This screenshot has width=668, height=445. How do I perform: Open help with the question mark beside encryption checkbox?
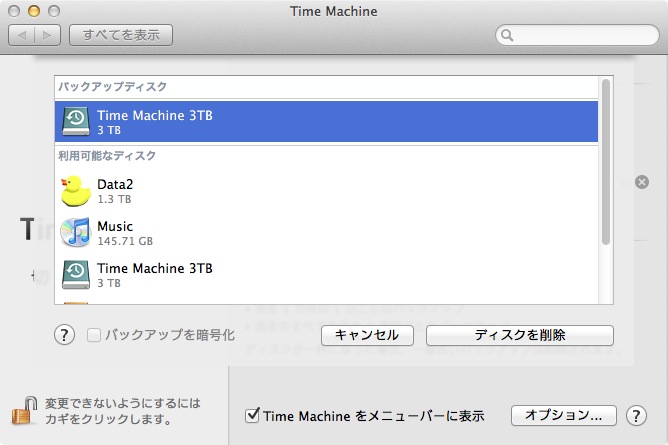pos(64,335)
